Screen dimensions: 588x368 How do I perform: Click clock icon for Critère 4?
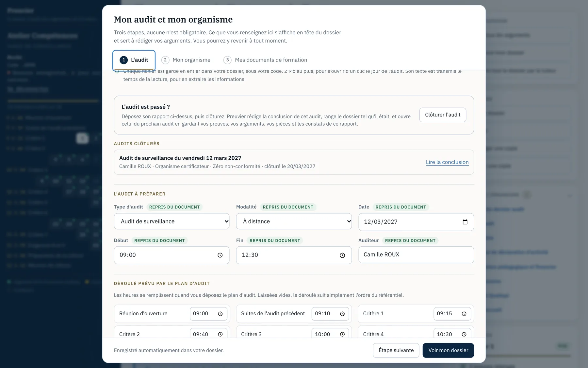pyautogui.click(x=464, y=334)
